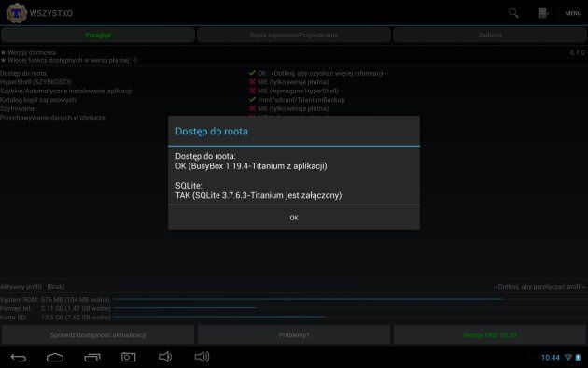This screenshot has height=368, width=588.
Task: Tap the battery status icon
Action: coord(578,357)
